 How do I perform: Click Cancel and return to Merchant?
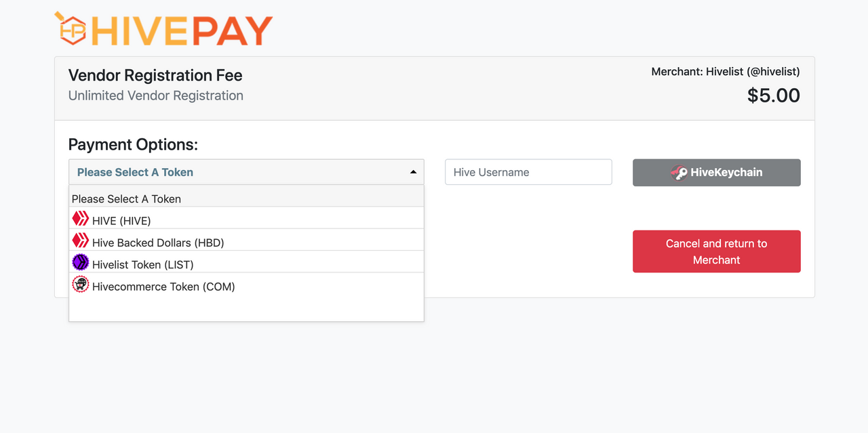pyautogui.click(x=717, y=251)
